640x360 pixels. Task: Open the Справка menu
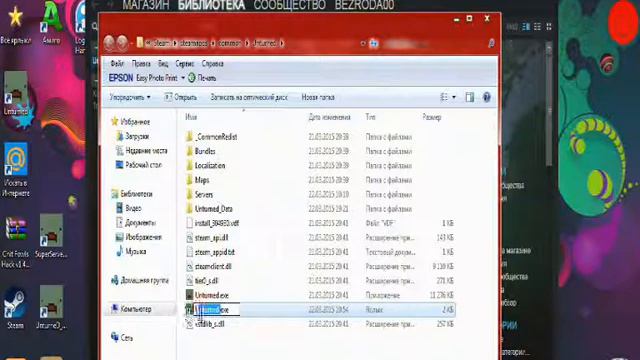(213, 64)
